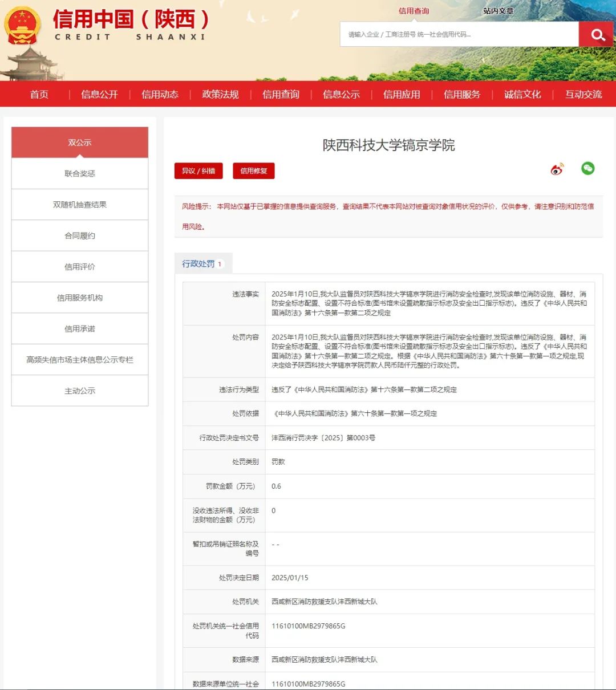Select 联合奖惩 sidebar item
This screenshot has height=690, width=616.
point(80,173)
